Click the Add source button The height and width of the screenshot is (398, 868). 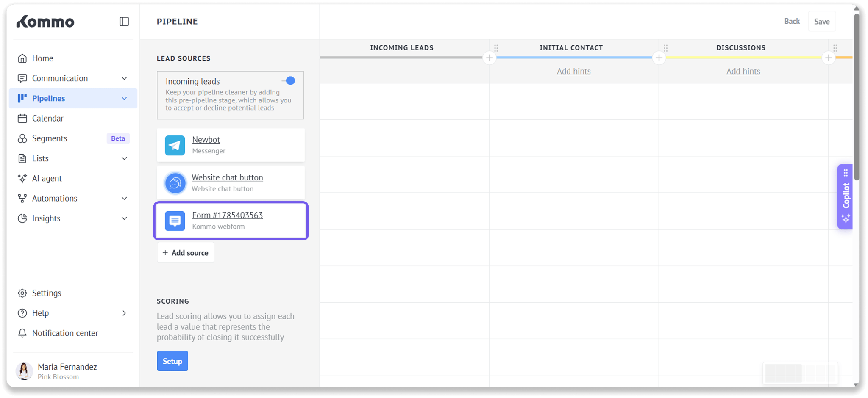pyautogui.click(x=186, y=253)
